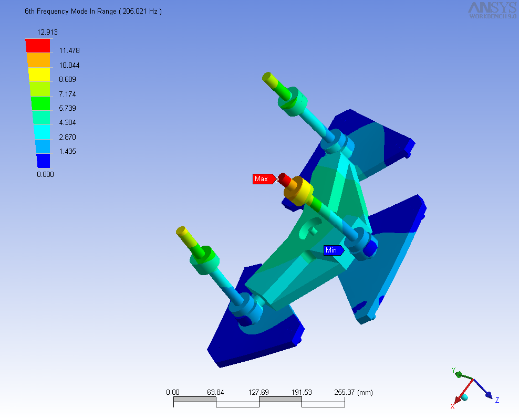Image resolution: width=519 pixels, height=420 pixels.
Task: Click scale label 255.37 (mm)
Action: point(354,392)
